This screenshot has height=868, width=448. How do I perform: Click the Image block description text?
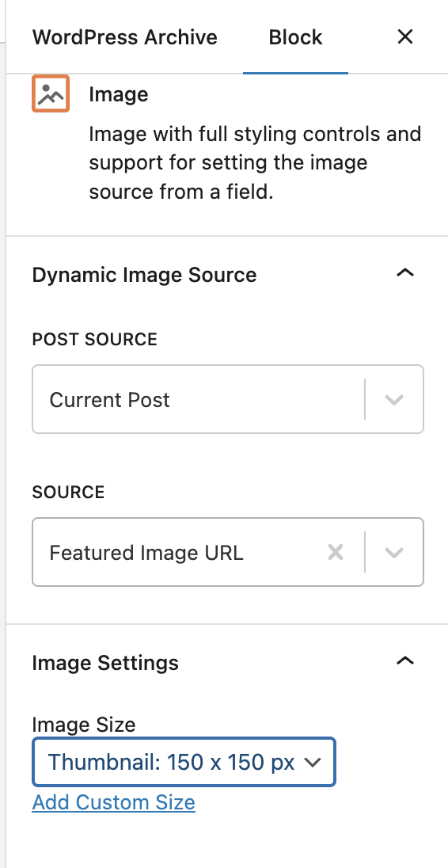(255, 163)
